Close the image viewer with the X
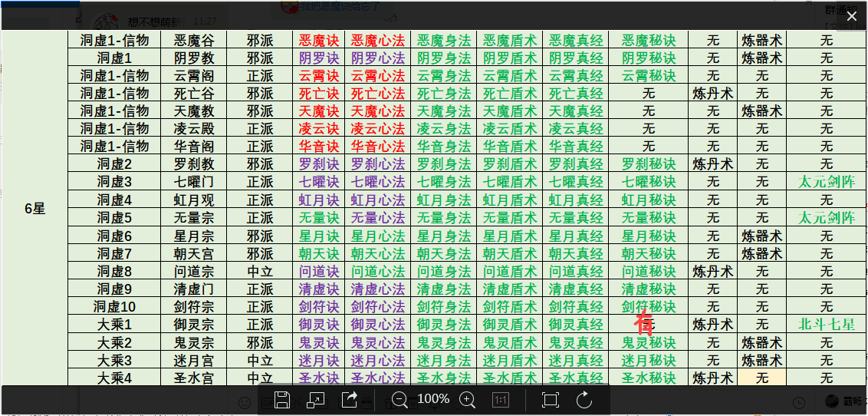The width and height of the screenshot is (868, 416). (x=852, y=16)
